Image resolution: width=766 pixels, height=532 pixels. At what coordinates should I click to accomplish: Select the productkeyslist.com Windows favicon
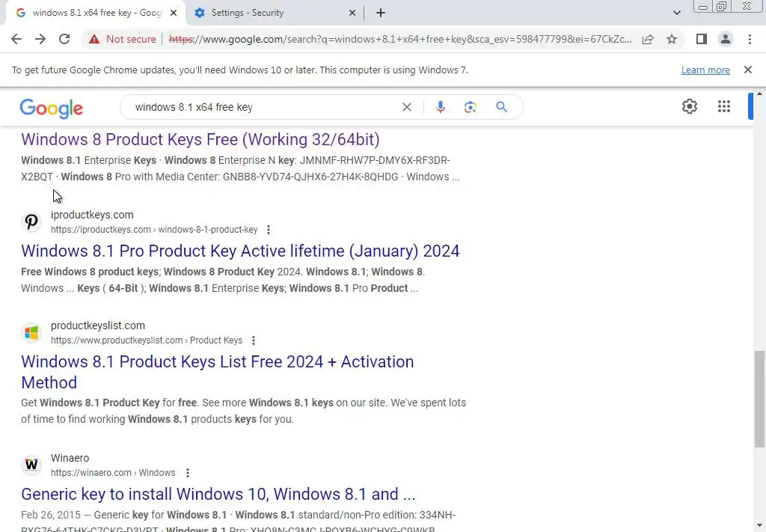(31, 333)
